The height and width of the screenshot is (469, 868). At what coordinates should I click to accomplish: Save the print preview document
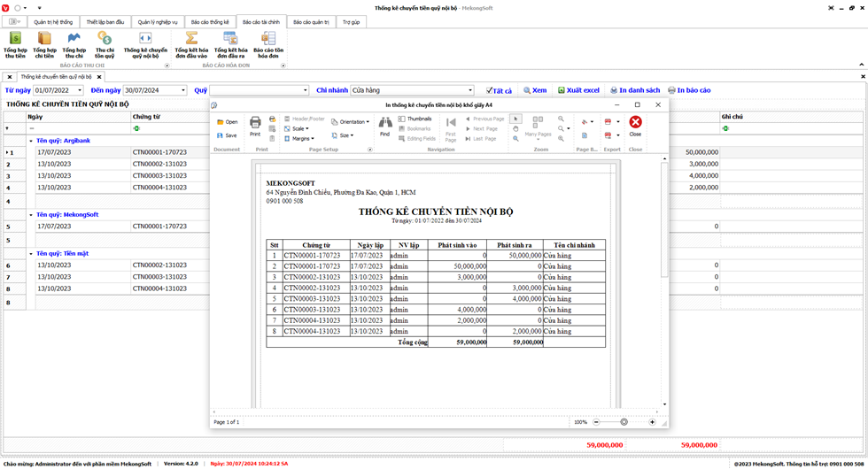coord(227,135)
